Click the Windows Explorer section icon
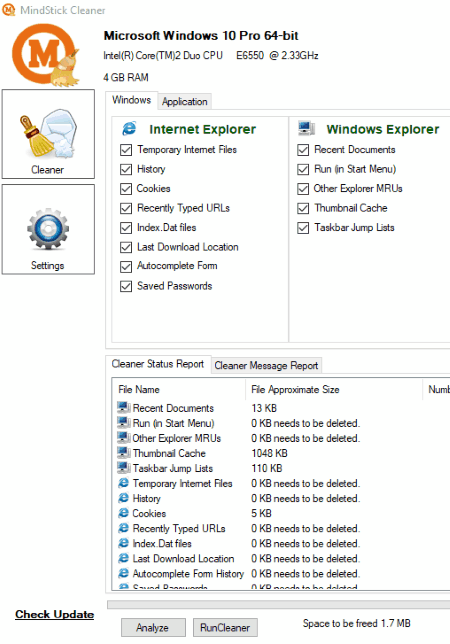The image size is (450, 644). point(306,129)
